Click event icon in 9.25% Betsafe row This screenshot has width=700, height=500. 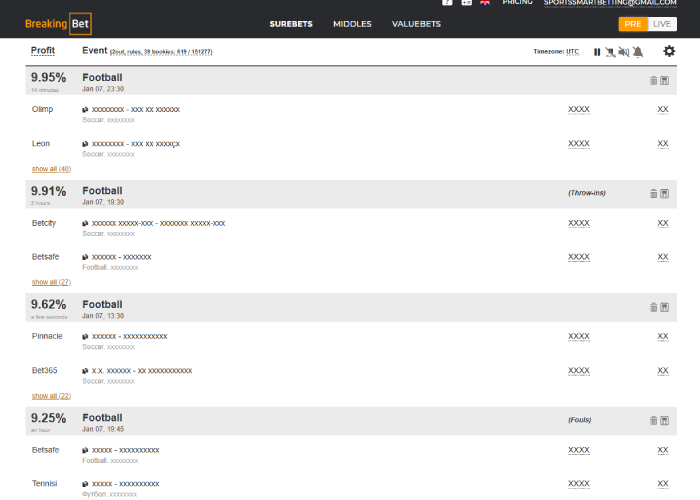click(x=85, y=450)
